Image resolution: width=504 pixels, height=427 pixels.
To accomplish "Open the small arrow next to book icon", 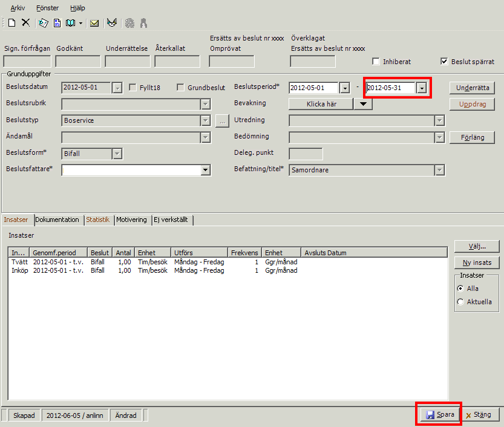I will pyautogui.click(x=80, y=23).
